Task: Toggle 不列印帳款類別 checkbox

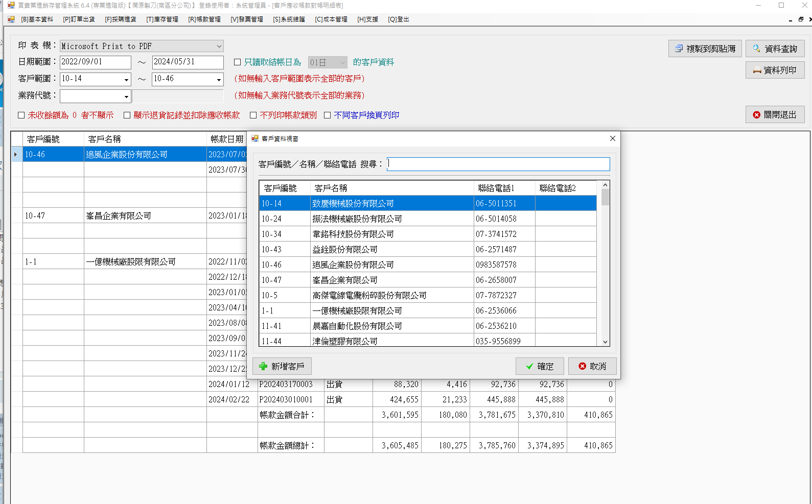Action: 253,115
